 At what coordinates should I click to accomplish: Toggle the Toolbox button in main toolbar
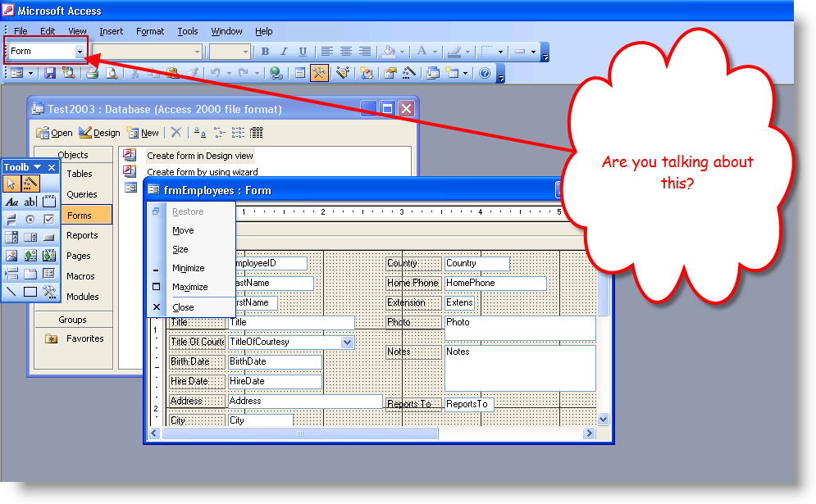tap(319, 73)
